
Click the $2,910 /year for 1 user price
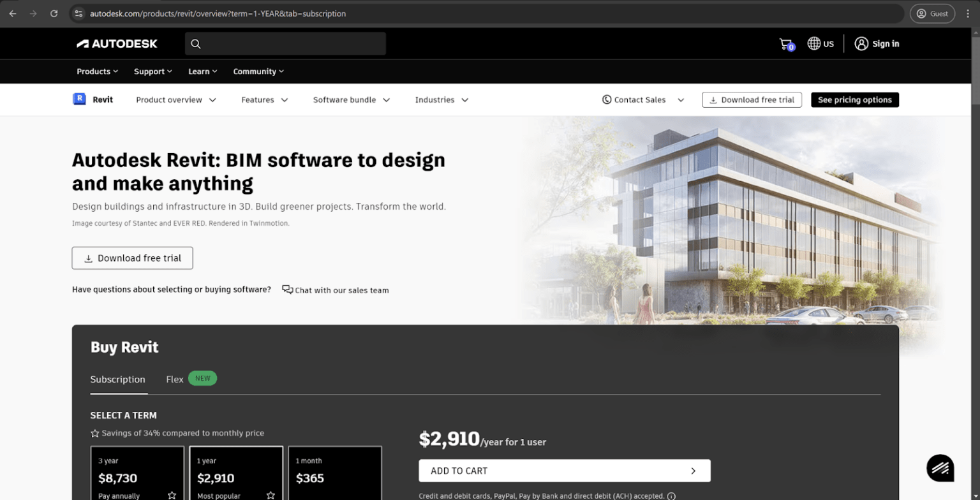482,439
